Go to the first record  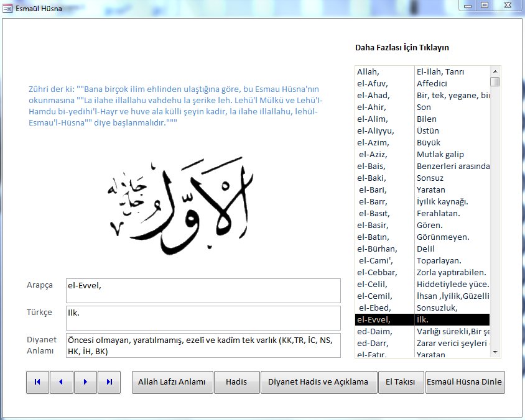click(37, 382)
